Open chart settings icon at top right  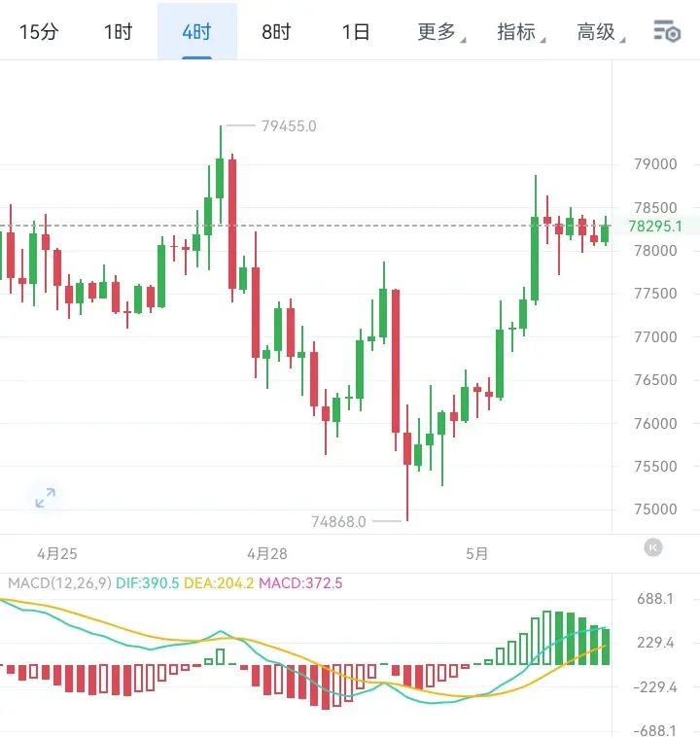pos(667,31)
